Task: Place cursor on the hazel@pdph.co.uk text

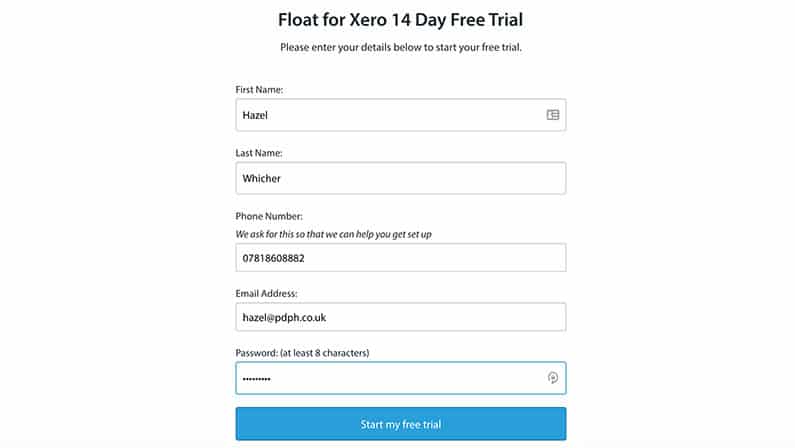Action: [284, 317]
